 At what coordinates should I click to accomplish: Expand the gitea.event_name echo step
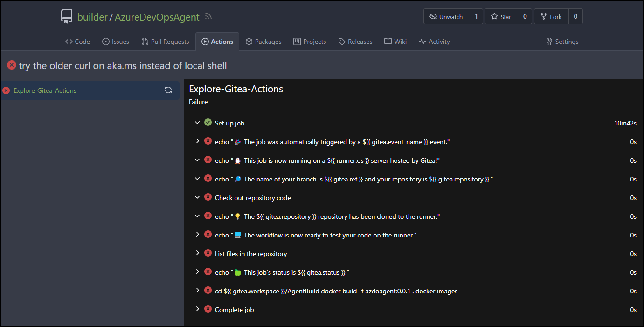click(197, 141)
